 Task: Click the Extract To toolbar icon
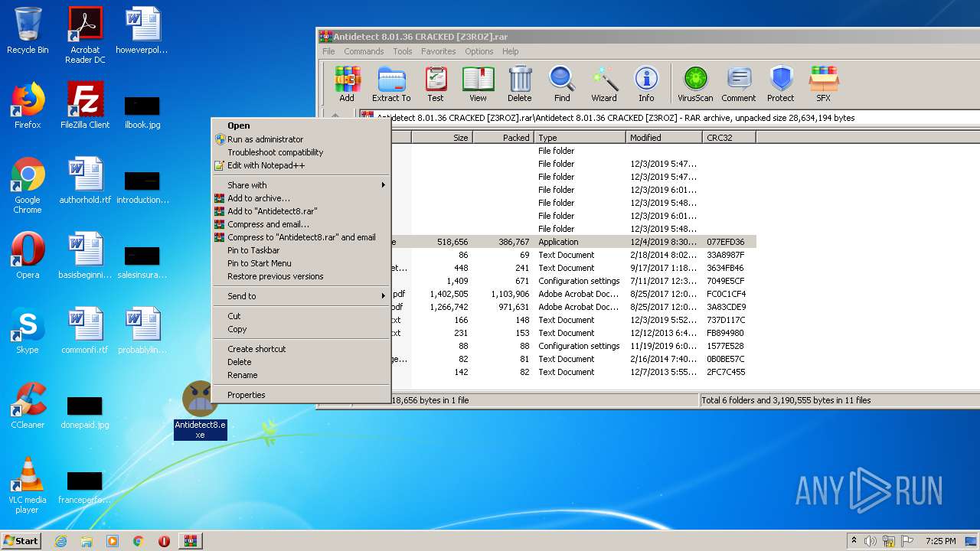[391, 84]
